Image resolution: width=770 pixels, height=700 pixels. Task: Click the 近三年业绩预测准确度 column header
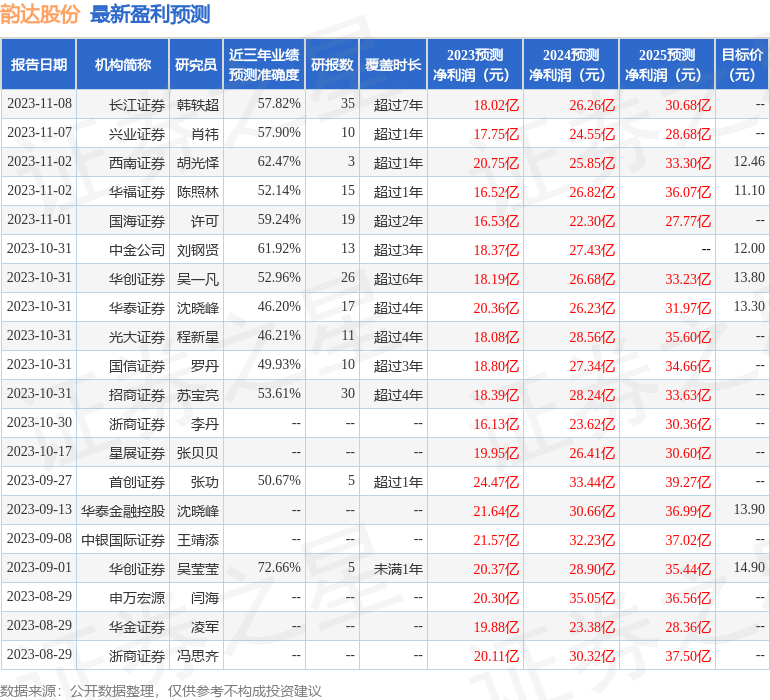click(264, 64)
